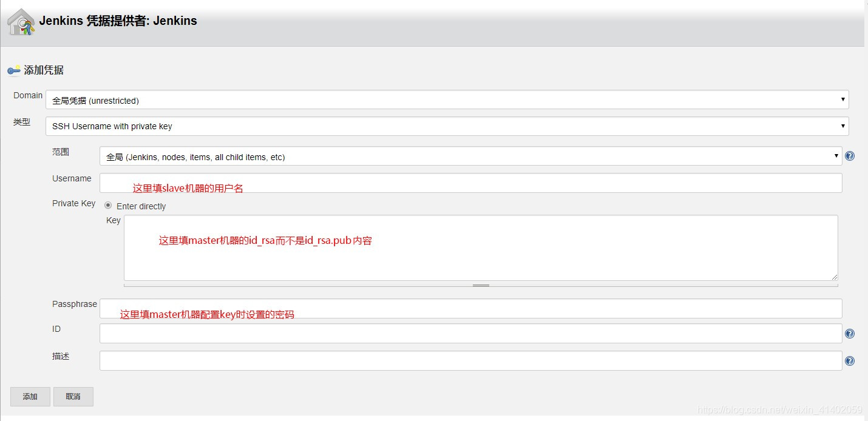Focus the ID input field

coord(471,334)
